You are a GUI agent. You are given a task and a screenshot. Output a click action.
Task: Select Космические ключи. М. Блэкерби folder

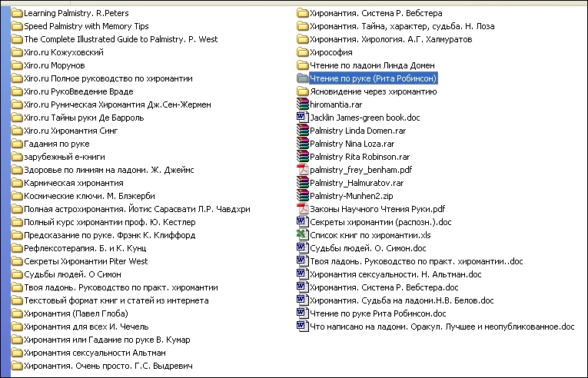pyautogui.click(x=90, y=196)
